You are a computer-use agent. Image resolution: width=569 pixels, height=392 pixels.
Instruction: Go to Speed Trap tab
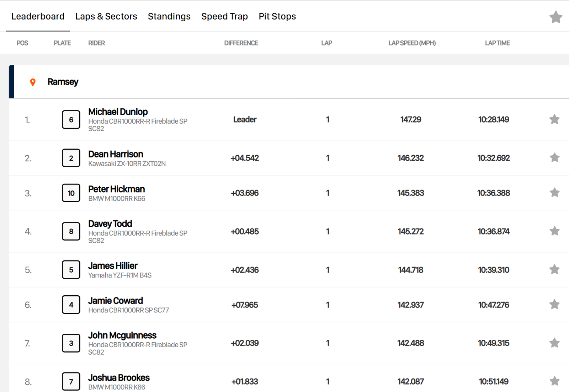[224, 16]
